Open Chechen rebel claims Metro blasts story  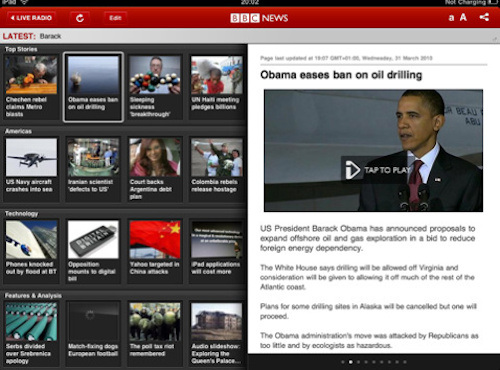coord(31,87)
